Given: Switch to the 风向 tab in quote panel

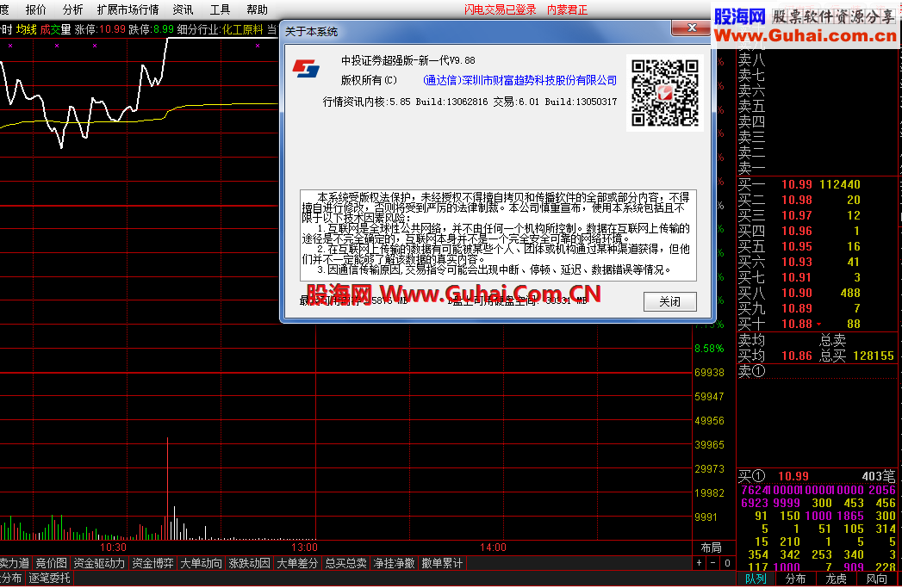Looking at the screenshot, I should click(x=876, y=579).
